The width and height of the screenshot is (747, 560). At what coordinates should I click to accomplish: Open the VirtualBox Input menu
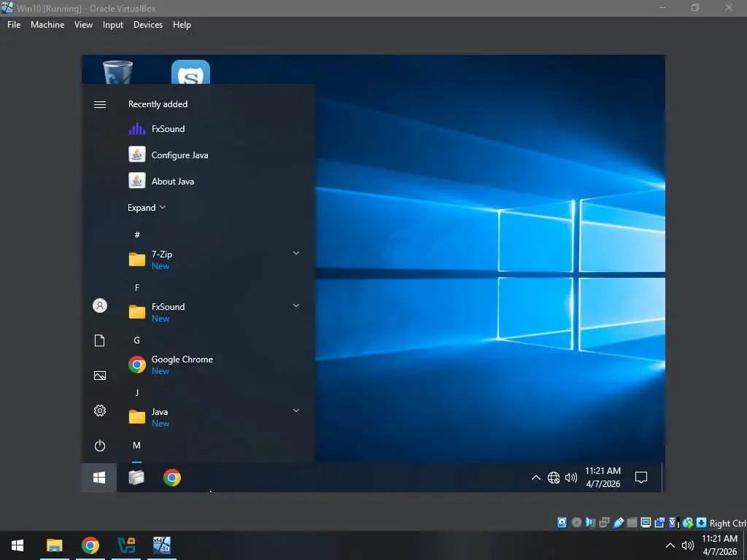(113, 25)
